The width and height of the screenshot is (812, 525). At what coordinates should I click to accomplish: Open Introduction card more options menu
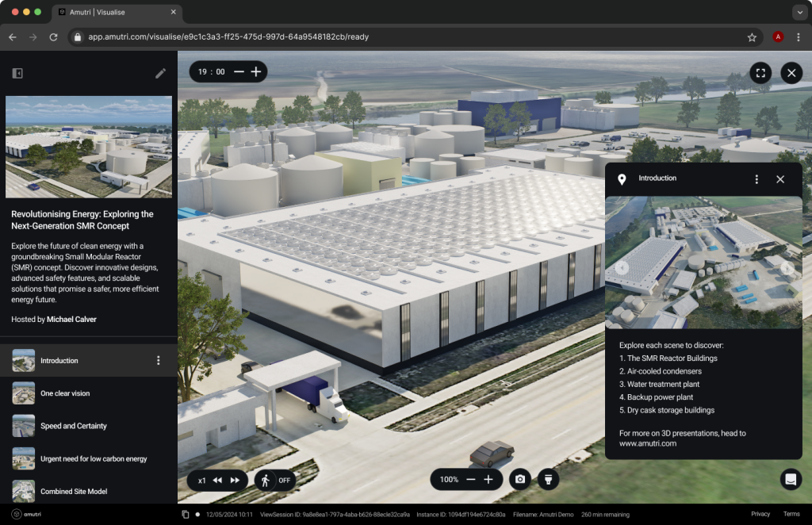[756, 179]
